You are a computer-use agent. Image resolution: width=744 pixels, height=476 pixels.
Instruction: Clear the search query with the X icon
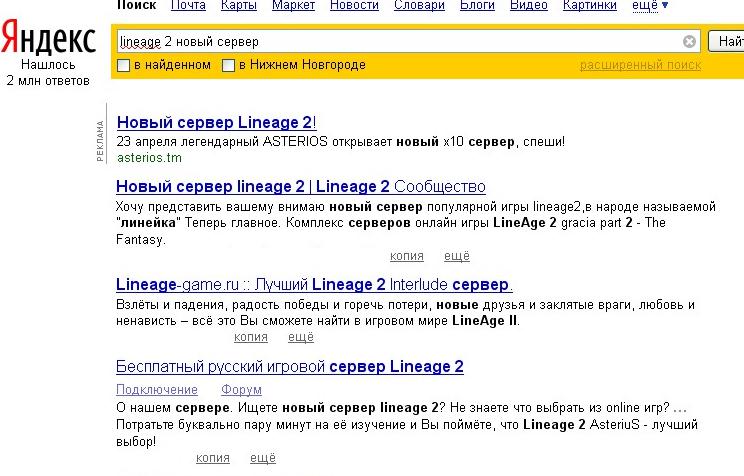coord(689,42)
